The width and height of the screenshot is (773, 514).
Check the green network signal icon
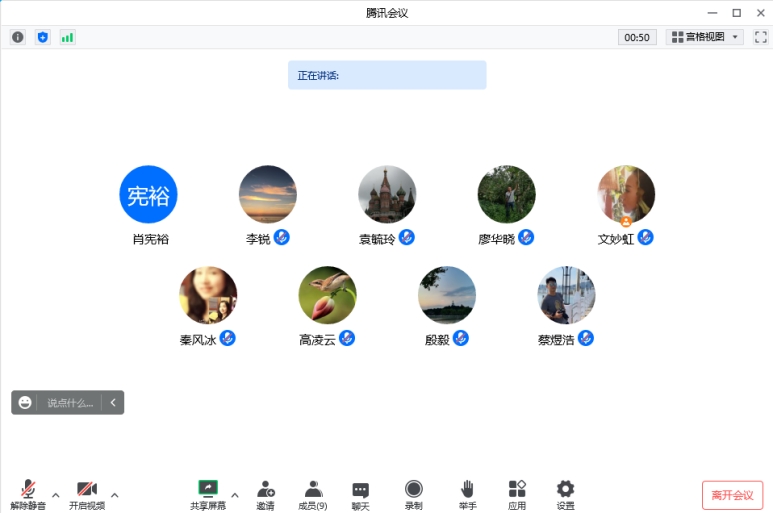(x=68, y=37)
